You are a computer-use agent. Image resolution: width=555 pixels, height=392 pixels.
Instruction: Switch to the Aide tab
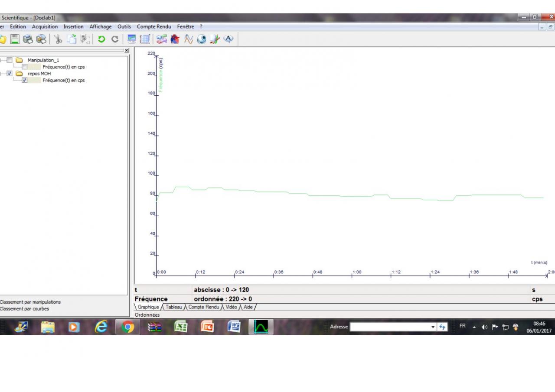click(248, 307)
